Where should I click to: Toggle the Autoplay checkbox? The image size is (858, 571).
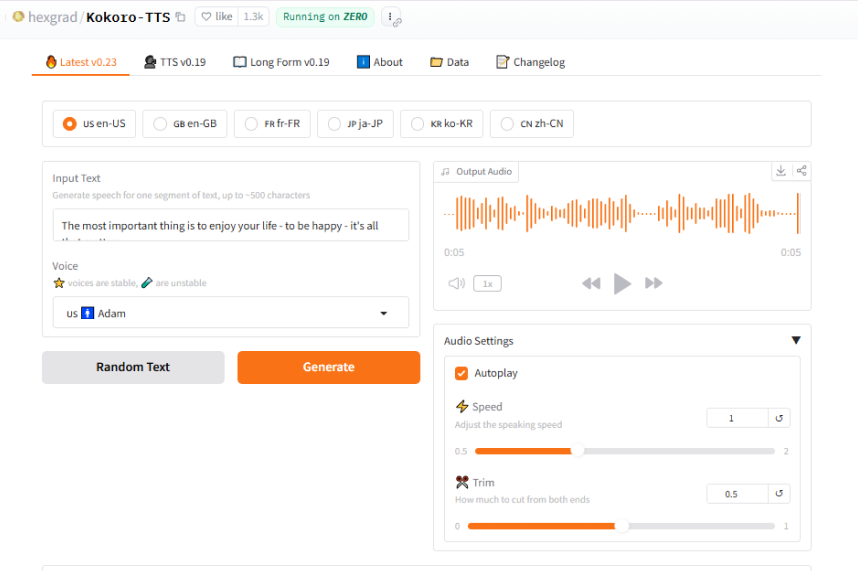click(461, 373)
